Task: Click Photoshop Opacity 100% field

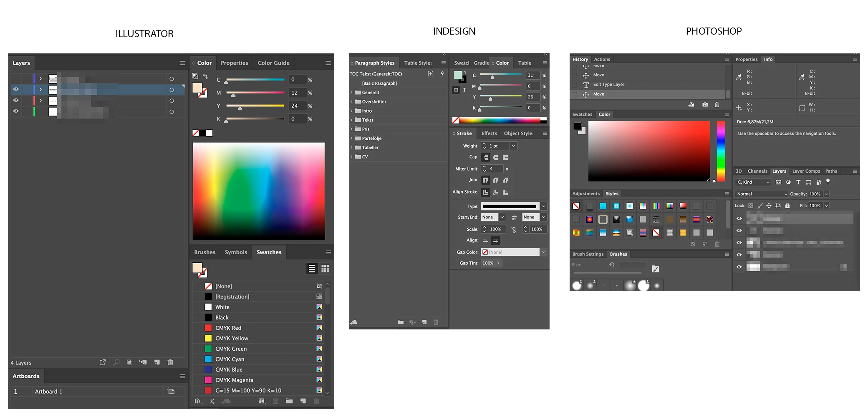Action: pyautogui.click(x=816, y=194)
